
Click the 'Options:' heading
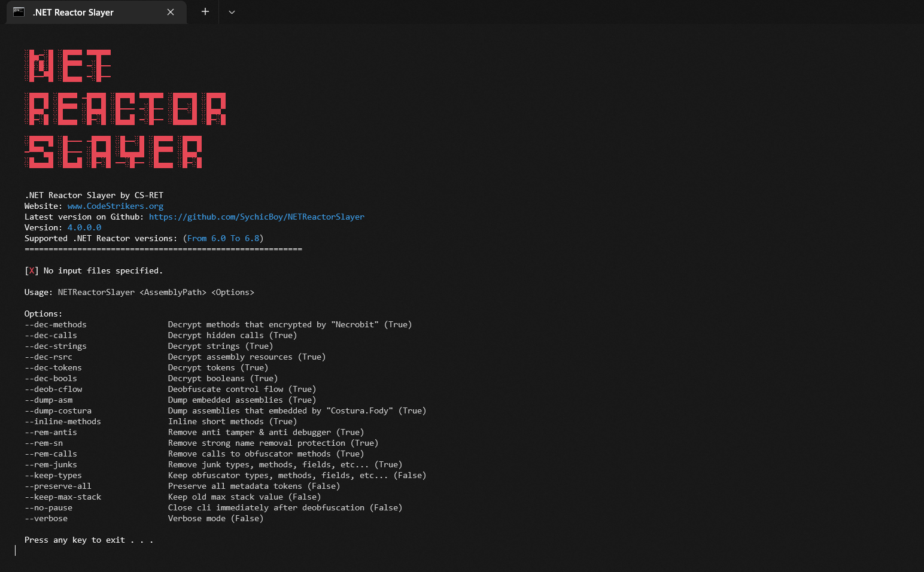point(43,314)
